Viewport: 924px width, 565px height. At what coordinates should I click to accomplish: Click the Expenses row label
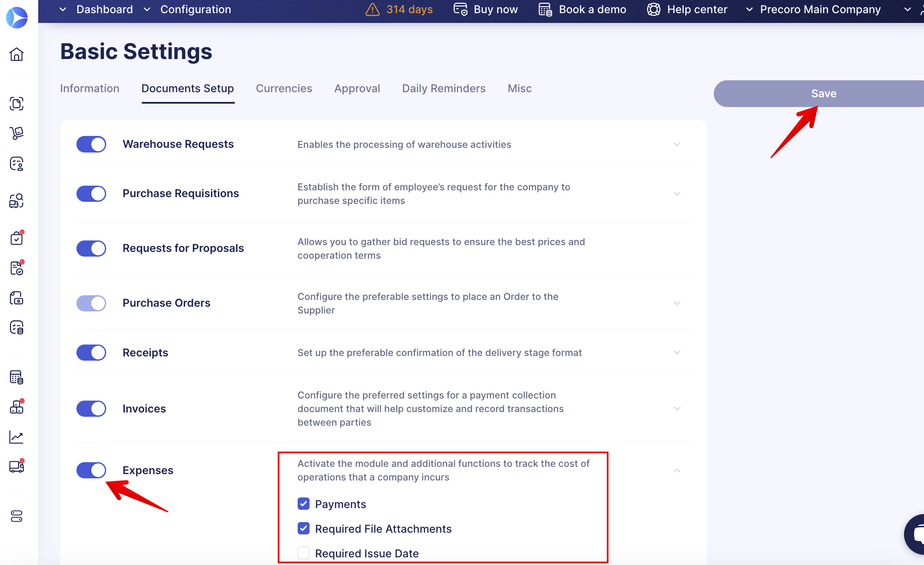coord(148,470)
